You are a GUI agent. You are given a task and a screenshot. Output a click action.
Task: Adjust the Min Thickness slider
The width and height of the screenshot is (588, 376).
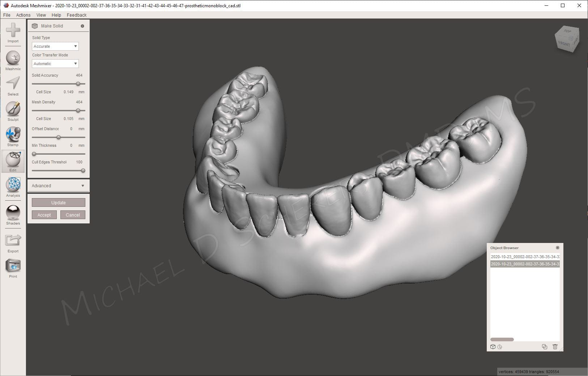point(34,154)
